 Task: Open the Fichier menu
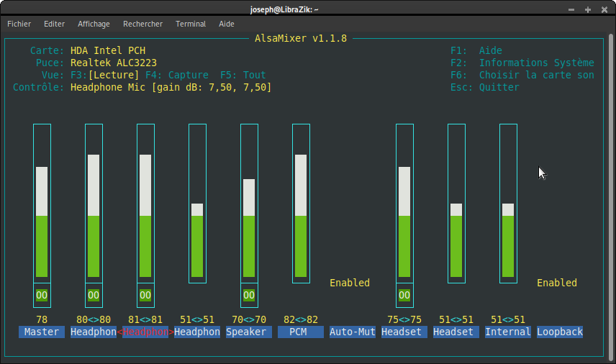pos(19,24)
